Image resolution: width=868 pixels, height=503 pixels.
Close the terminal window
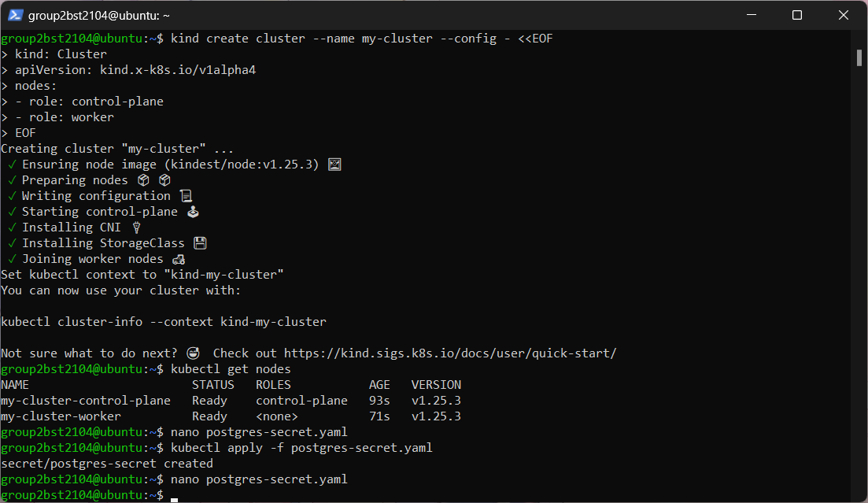coord(843,15)
